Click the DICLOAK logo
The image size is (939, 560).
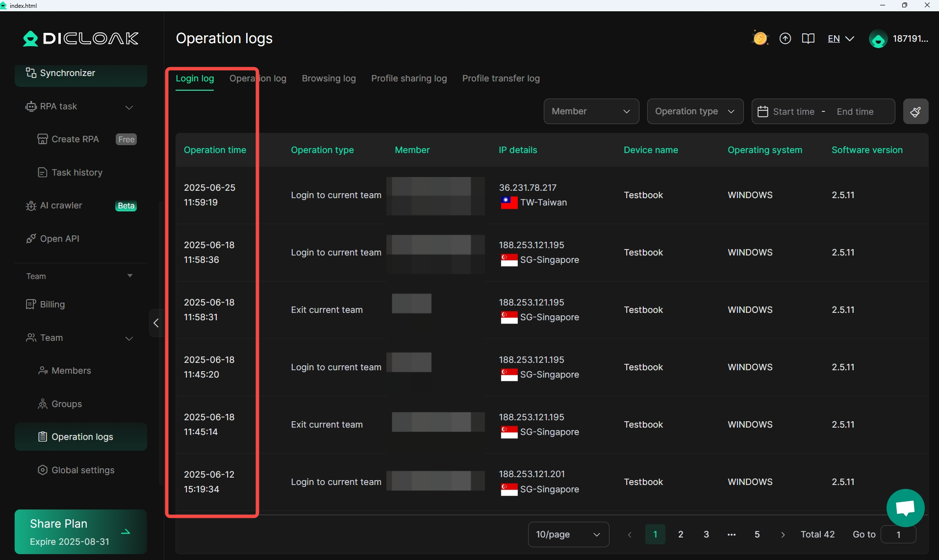tap(81, 38)
